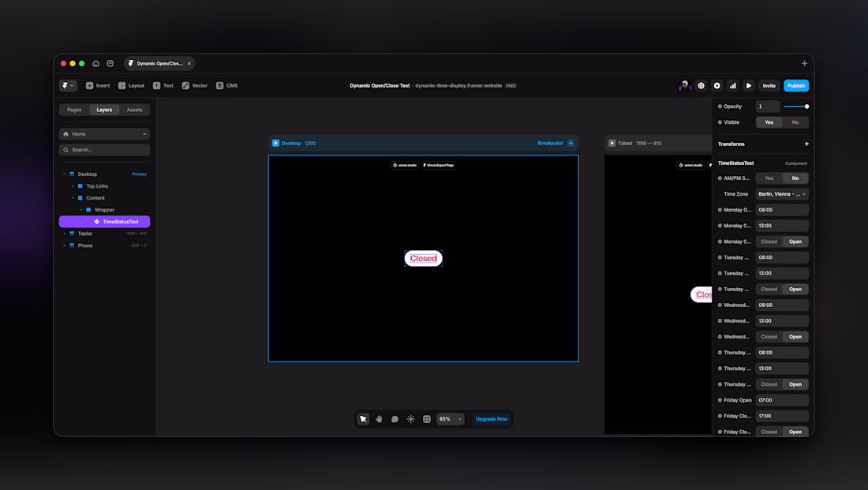Open the globe localization icon
The image size is (868, 490).
coord(701,86)
